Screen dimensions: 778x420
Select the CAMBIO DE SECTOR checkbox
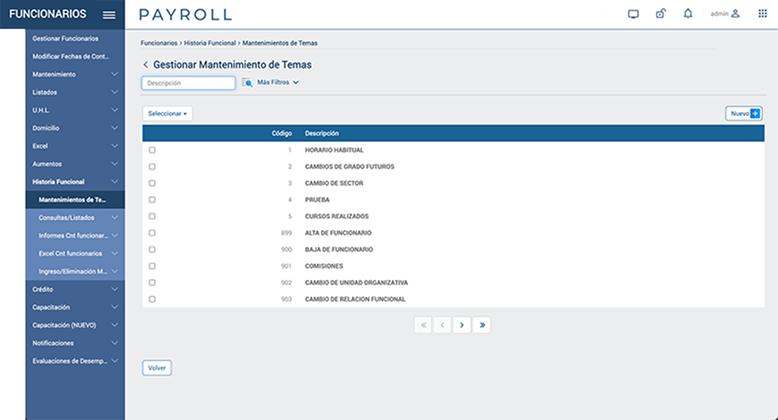[x=152, y=183]
